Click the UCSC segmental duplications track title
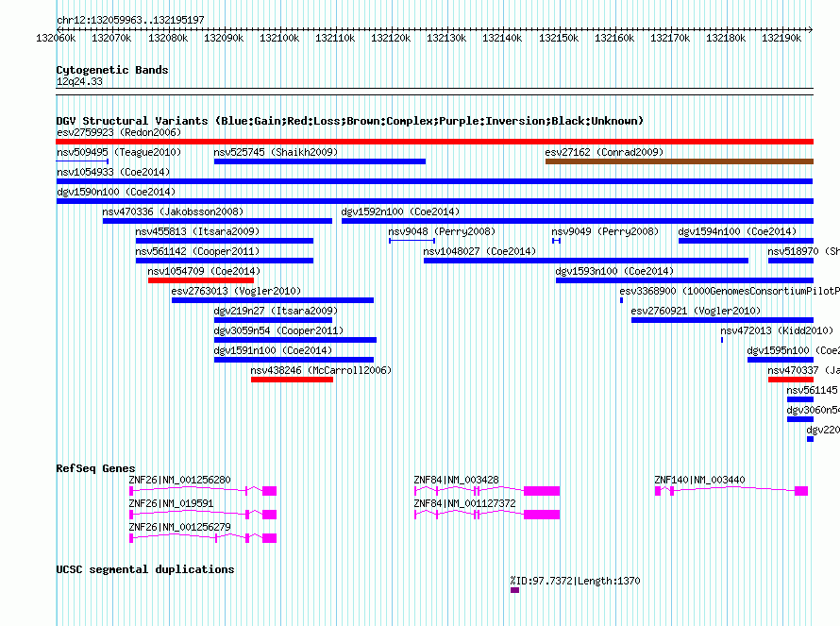This screenshot has width=840, height=626. coord(145,569)
